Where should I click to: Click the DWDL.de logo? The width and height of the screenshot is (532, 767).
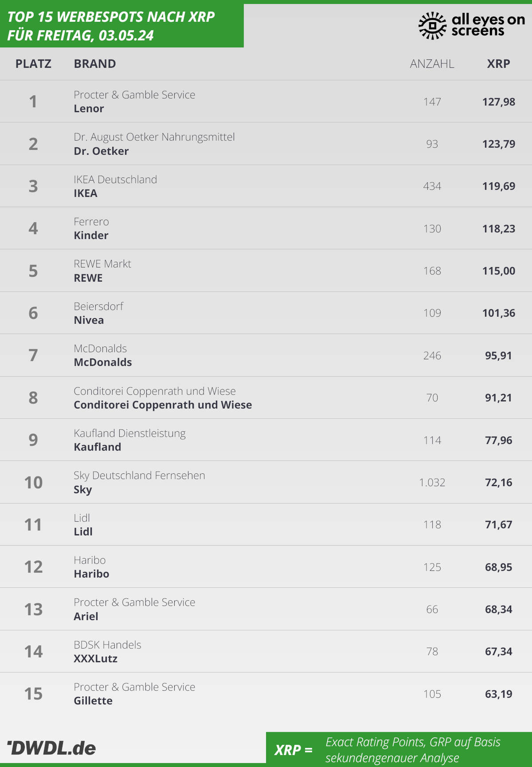(51, 748)
